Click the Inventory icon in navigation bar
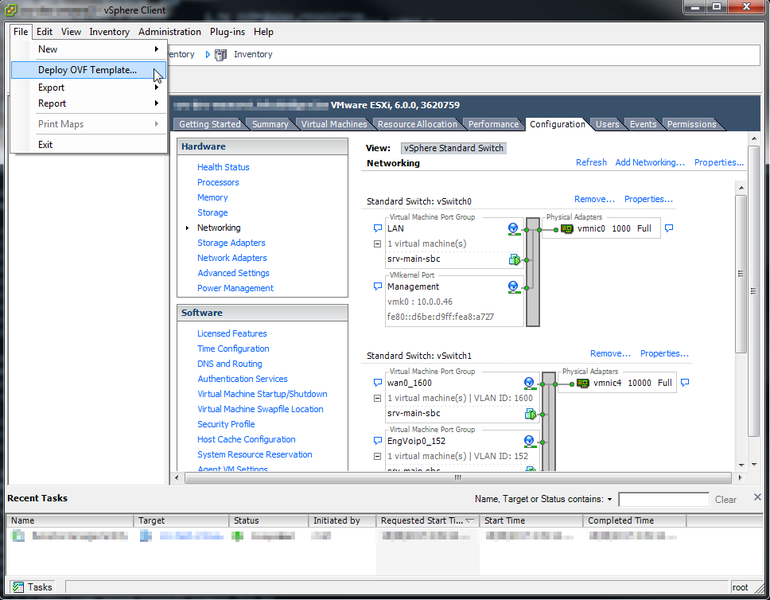 pyautogui.click(x=221, y=55)
